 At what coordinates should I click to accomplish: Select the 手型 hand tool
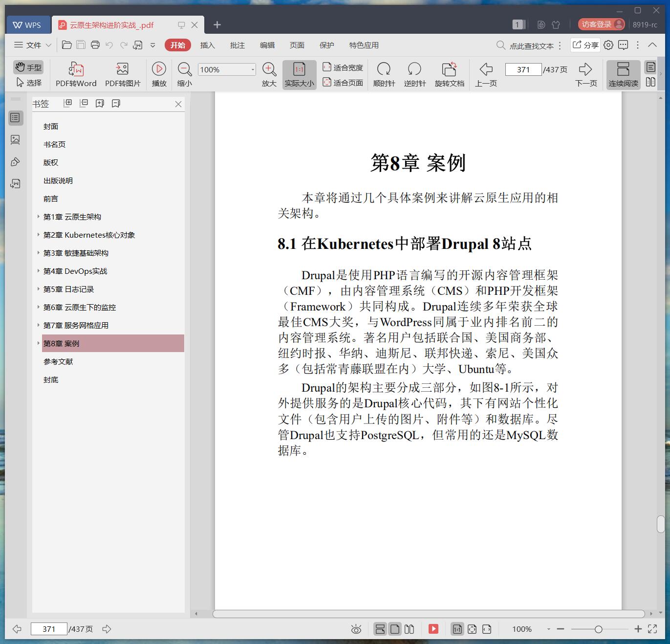[x=28, y=67]
